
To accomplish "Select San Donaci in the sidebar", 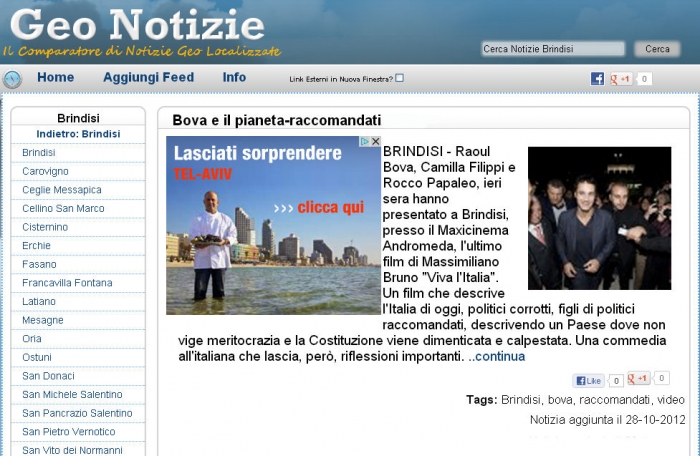I will click(x=48, y=376).
